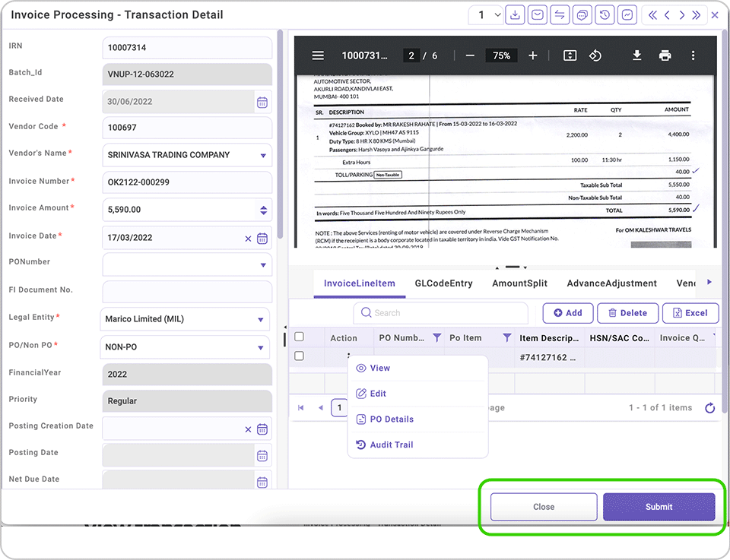
Task: Switch to GLCodeEntry tab
Action: tap(443, 283)
